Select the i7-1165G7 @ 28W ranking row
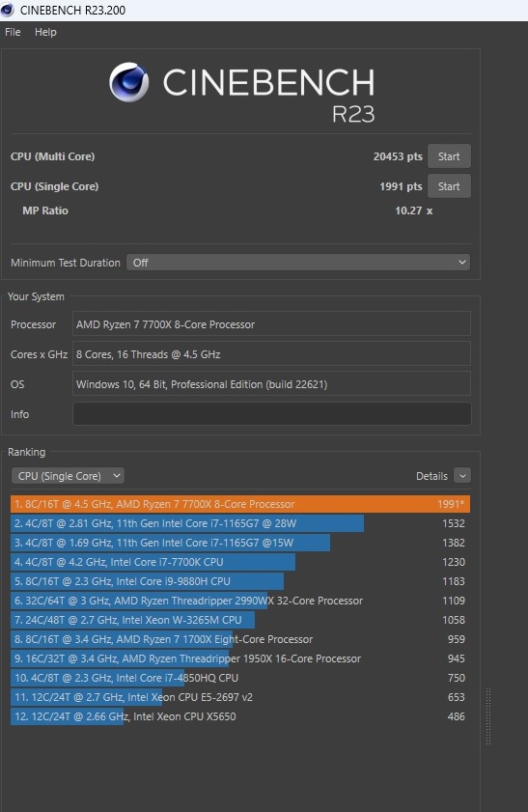This screenshot has height=812, width=528. [240, 523]
